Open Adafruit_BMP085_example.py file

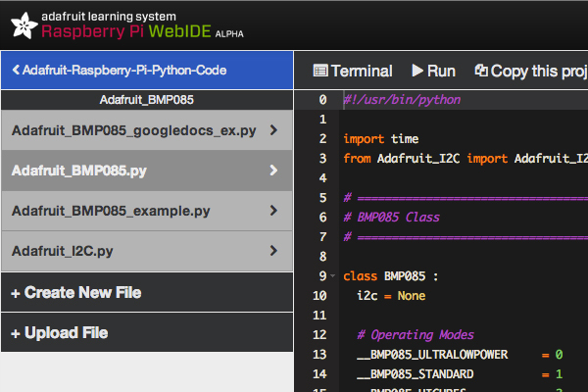tap(111, 211)
